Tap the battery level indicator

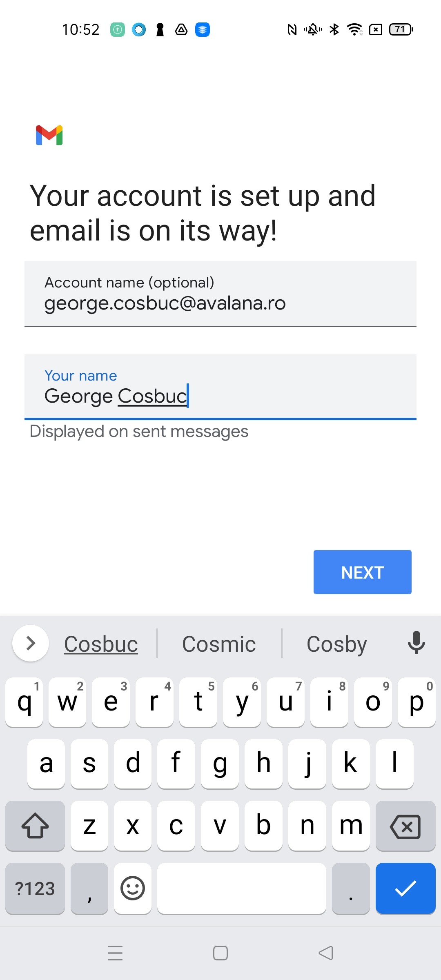coord(399,29)
